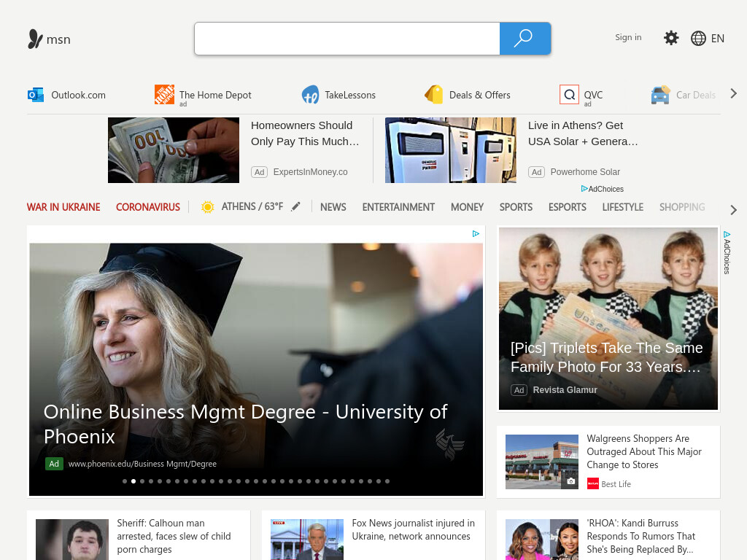Click The Home Depot logo icon
Screen dimensions: 747x560
pyautogui.click(x=164, y=94)
